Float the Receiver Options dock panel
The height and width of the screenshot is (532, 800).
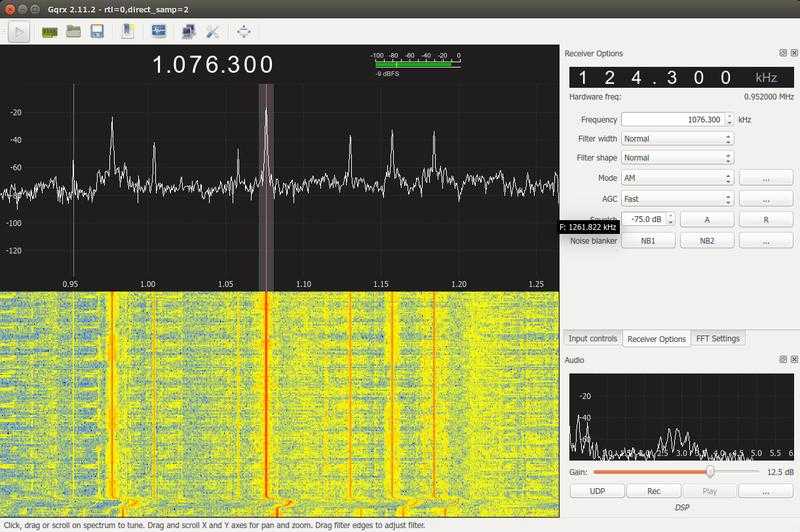783,53
